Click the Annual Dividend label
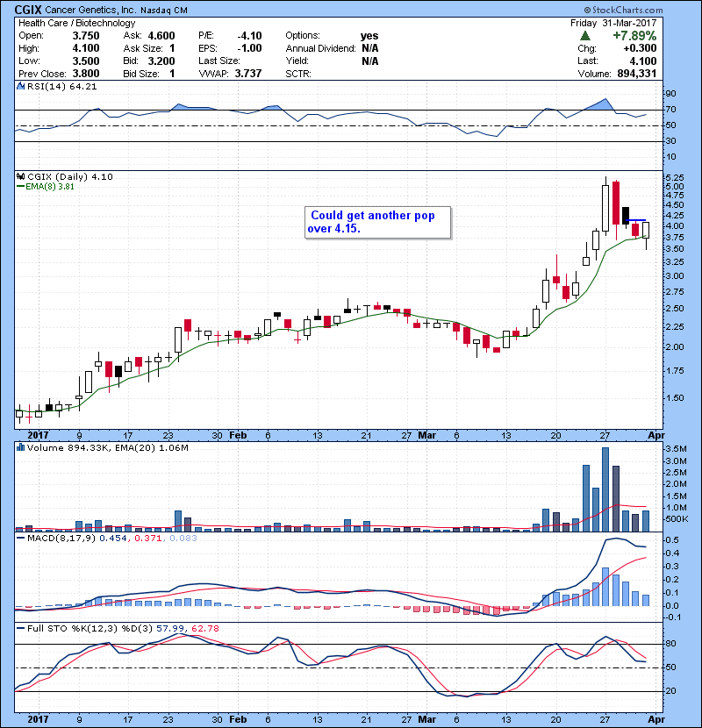Screen dimensions: 702x728 coord(320,48)
